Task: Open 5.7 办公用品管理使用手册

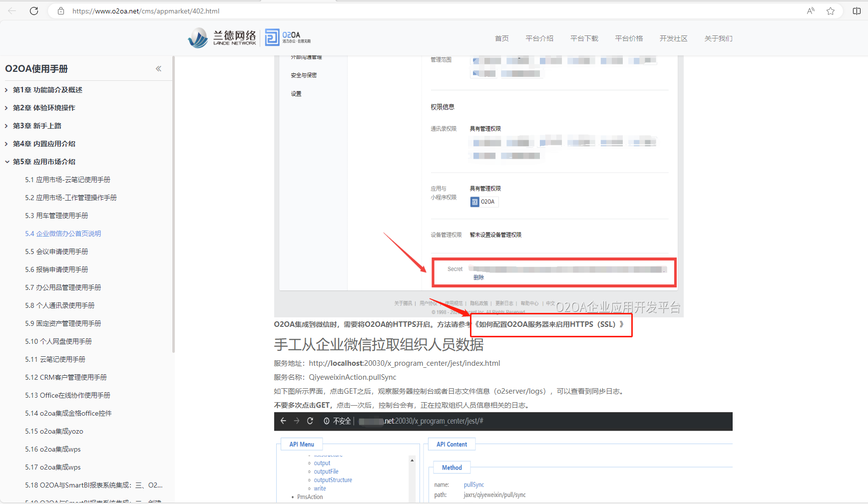Action: tap(63, 287)
